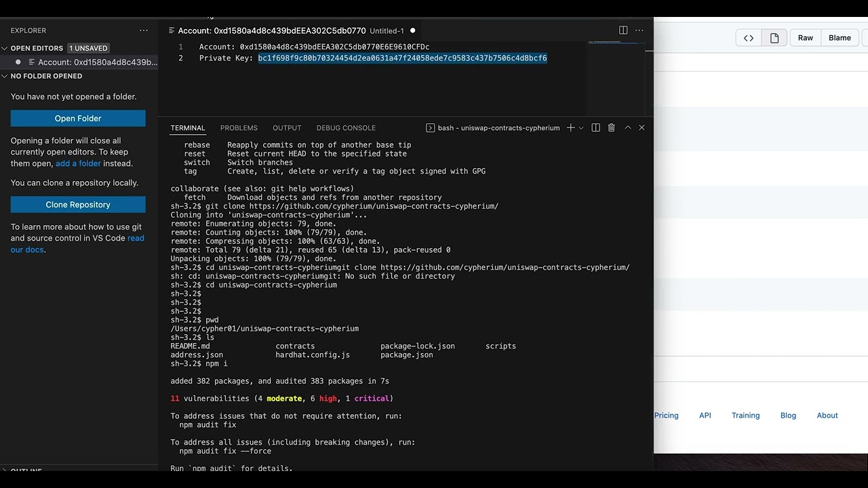Kill terminal with trash icon
The image size is (868, 488).
point(611,127)
